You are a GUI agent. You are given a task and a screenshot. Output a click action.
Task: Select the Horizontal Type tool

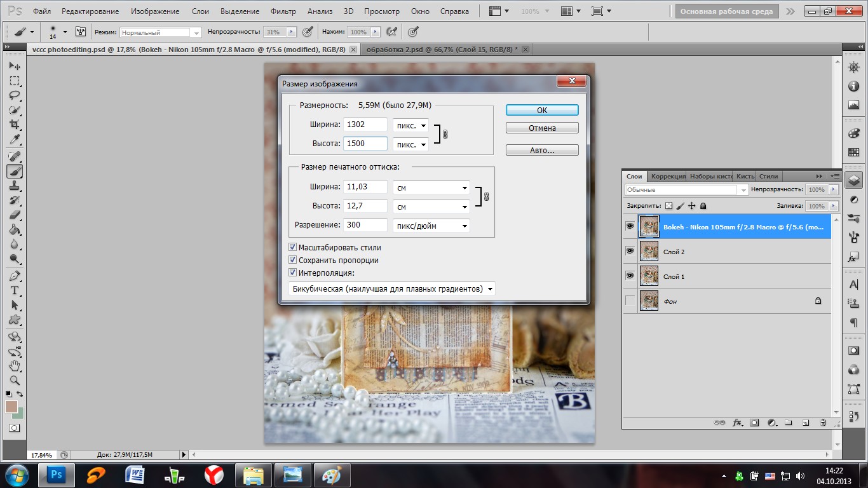click(15, 290)
